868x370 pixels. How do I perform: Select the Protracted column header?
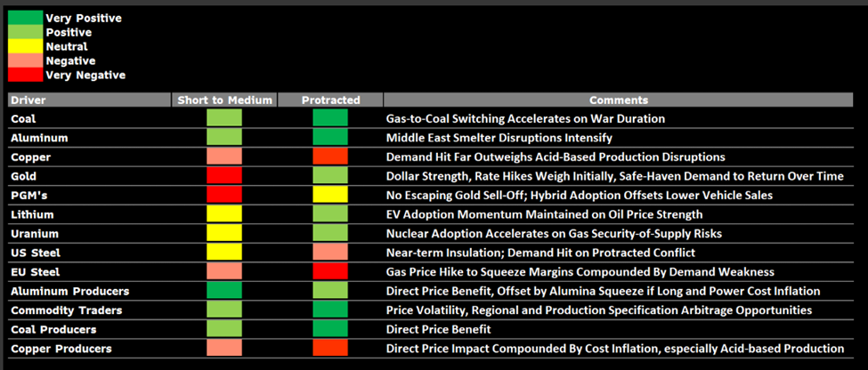pyautogui.click(x=330, y=101)
